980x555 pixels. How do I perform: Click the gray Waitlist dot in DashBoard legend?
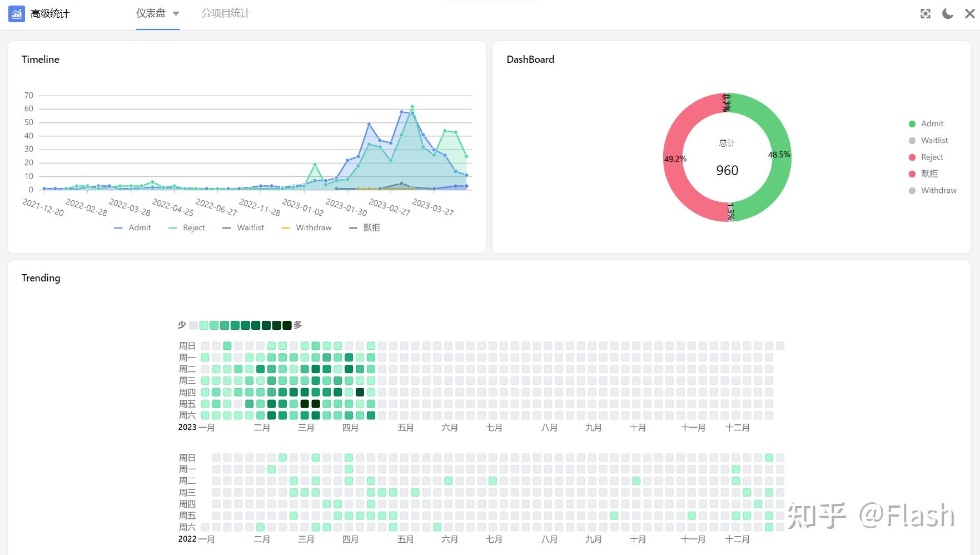pyautogui.click(x=912, y=140)
